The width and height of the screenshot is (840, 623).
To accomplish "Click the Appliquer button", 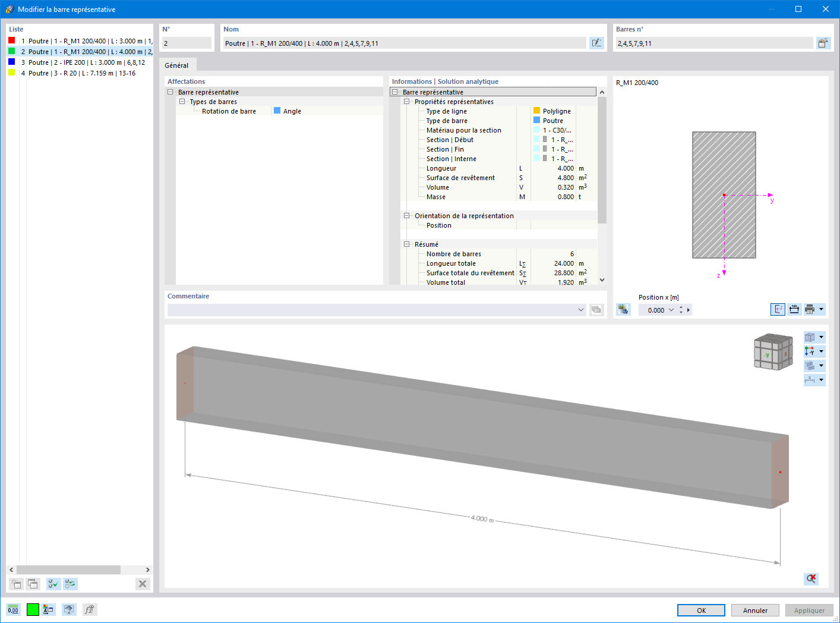I will tap(809, 611).
